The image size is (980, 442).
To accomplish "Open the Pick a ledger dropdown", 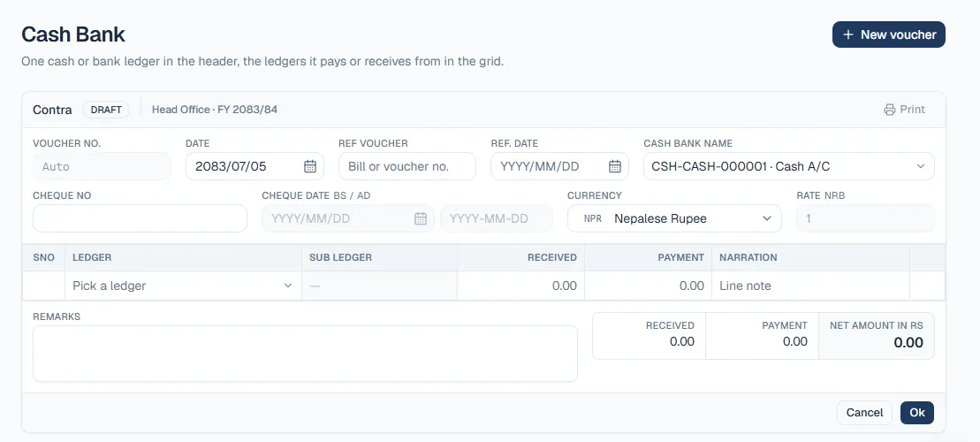I will pos(183,286).
